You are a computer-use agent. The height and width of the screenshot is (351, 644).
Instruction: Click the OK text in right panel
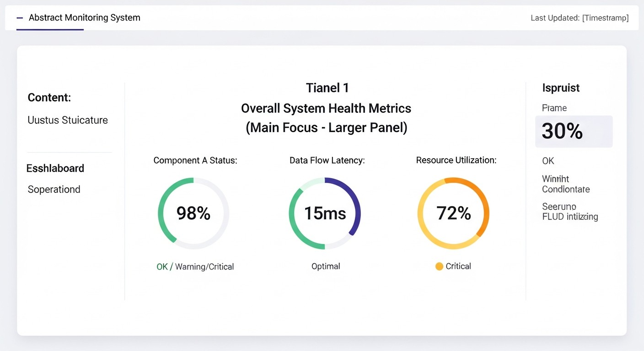pos(548,161)
